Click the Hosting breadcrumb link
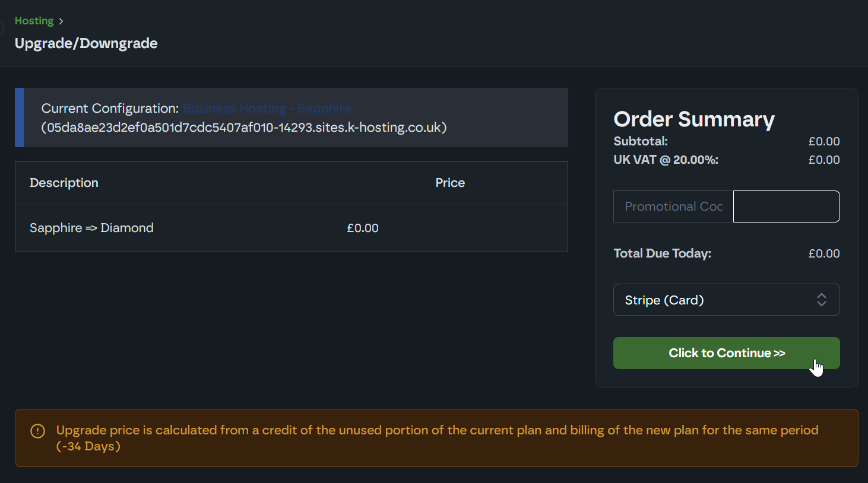Viewport: 868px width, 483px height. [x=34, y=21]
